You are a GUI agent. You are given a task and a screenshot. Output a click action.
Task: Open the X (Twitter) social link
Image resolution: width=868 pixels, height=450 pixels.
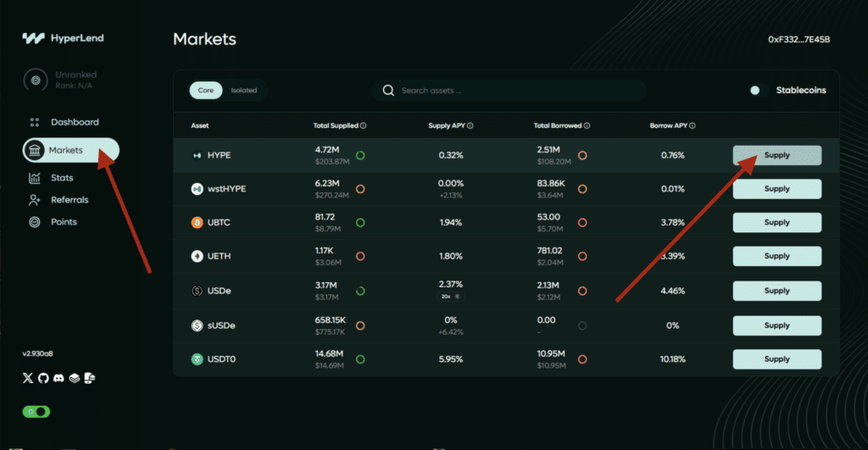coord(28,378)
